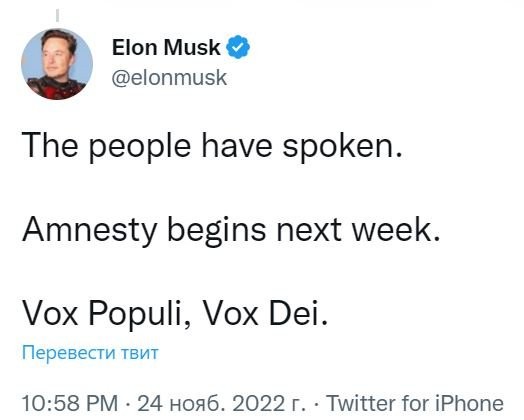Click the word 'people' in the tweet
Image resolution: width=524 pixels, height=420 pixels.
tap(140, 147)
